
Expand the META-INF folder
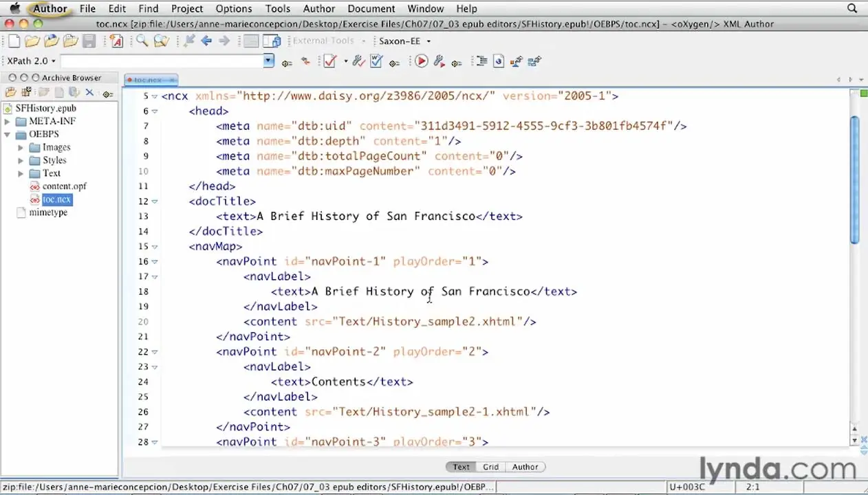(x=7, y=121)
